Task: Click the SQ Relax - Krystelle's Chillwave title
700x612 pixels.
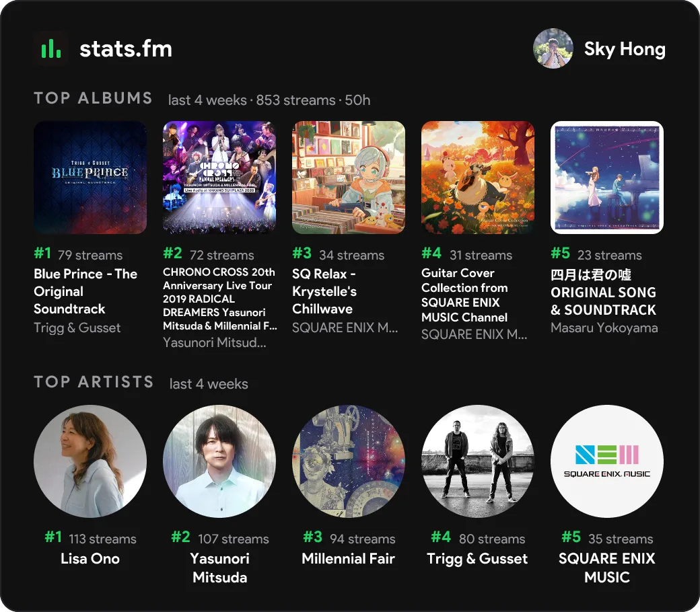Action: coord(324,291)
